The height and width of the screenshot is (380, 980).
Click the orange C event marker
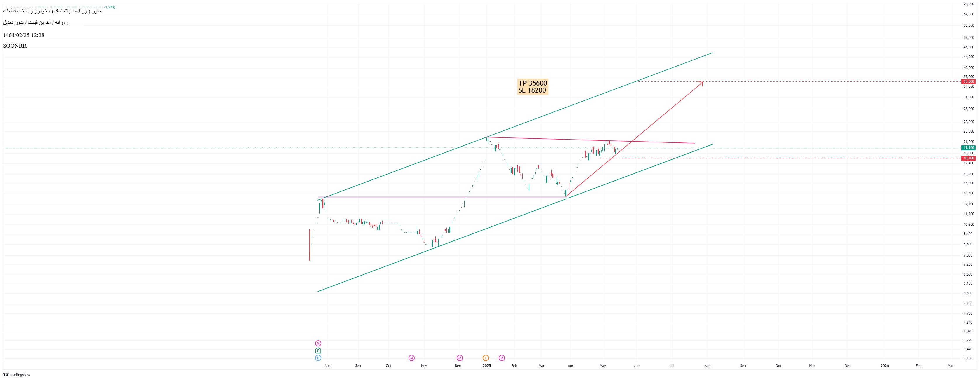click(485, 358)
